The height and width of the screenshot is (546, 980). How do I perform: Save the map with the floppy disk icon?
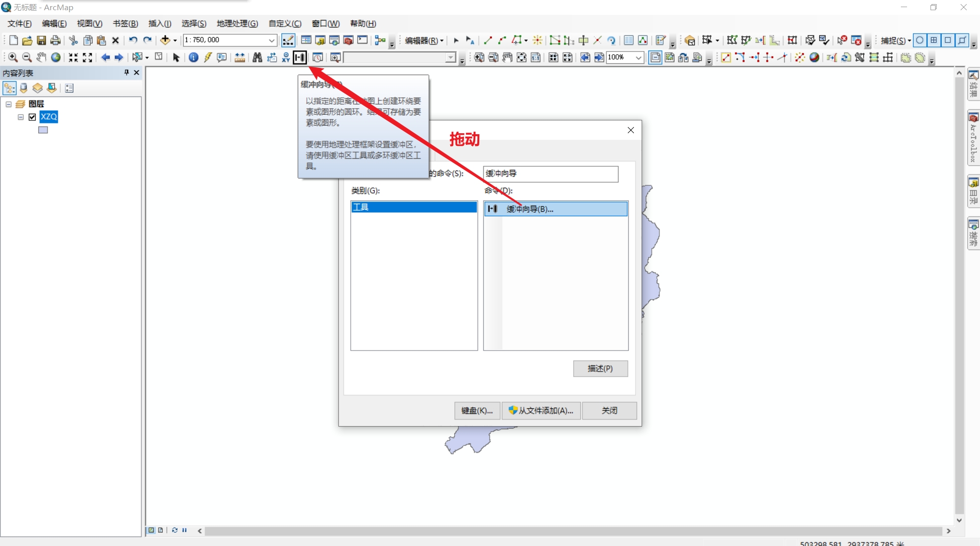(41, 40)
